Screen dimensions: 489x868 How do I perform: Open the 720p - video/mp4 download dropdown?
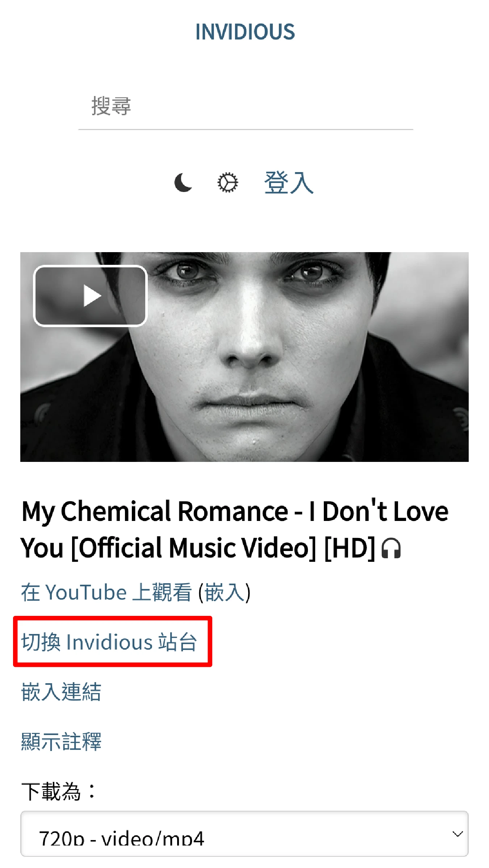point(244,834)
